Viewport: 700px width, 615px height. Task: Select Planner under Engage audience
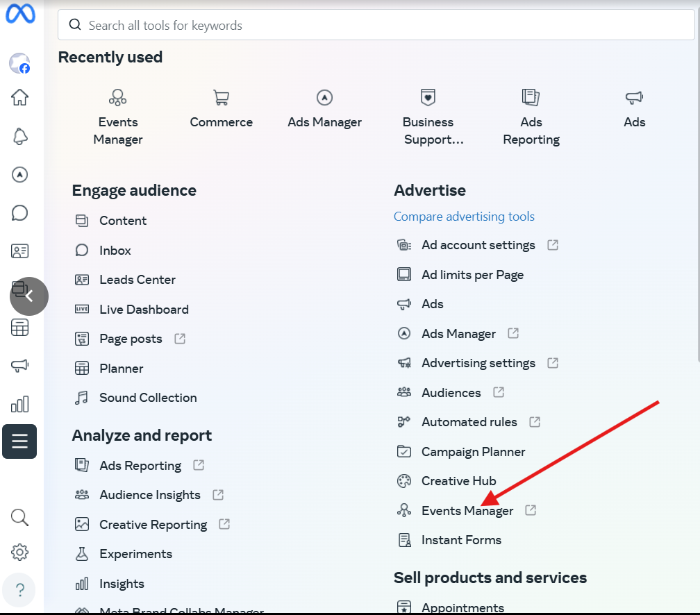point(122,369)
